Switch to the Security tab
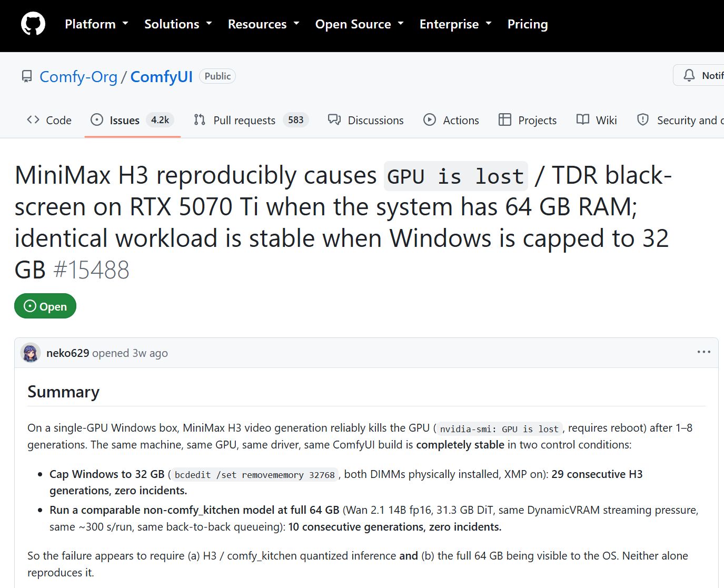The height and width of the screenshot is (588, 724). pyautogui.click(x=680, y=120)
